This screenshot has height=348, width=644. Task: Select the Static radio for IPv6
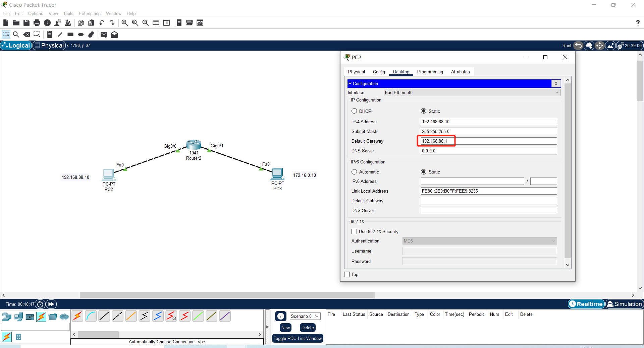(x=424, y=172)
